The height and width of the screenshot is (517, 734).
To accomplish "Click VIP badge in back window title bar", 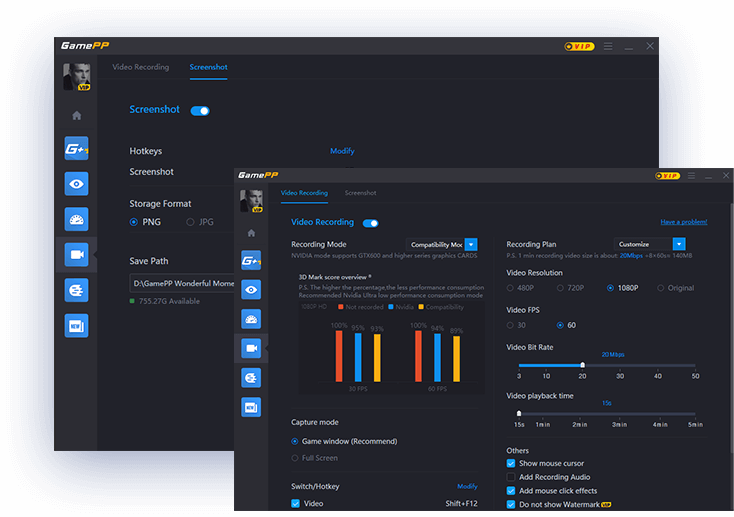I will (x=580, y=46).
